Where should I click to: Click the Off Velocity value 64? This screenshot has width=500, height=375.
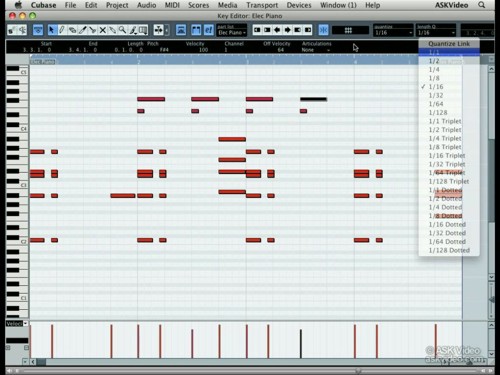click(x=281, y=50)
